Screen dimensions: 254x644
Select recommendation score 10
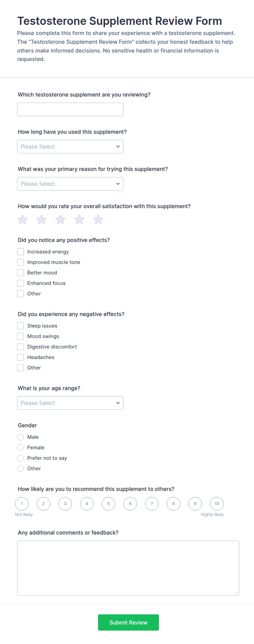click(217, 504)
